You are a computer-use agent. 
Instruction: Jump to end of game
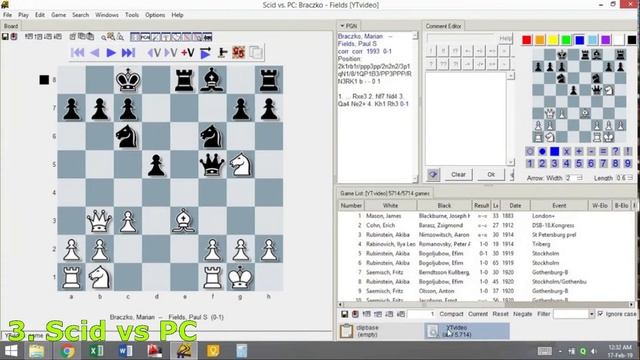(128, 52)
